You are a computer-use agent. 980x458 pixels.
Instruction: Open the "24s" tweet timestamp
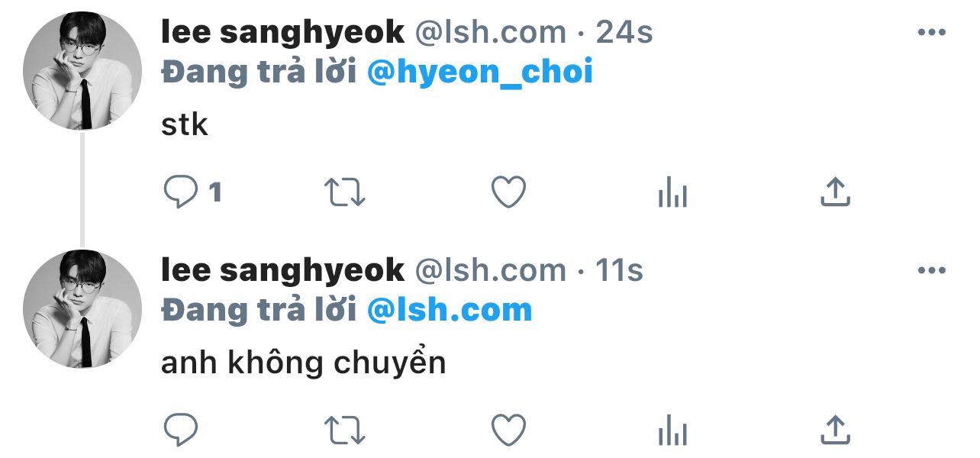point(624,33)
